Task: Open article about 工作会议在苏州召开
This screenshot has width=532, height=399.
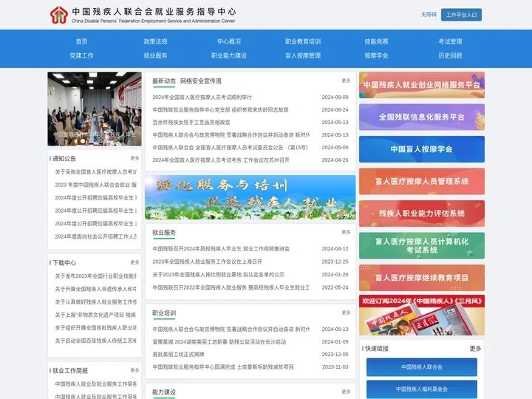Action: click(221, 160)
